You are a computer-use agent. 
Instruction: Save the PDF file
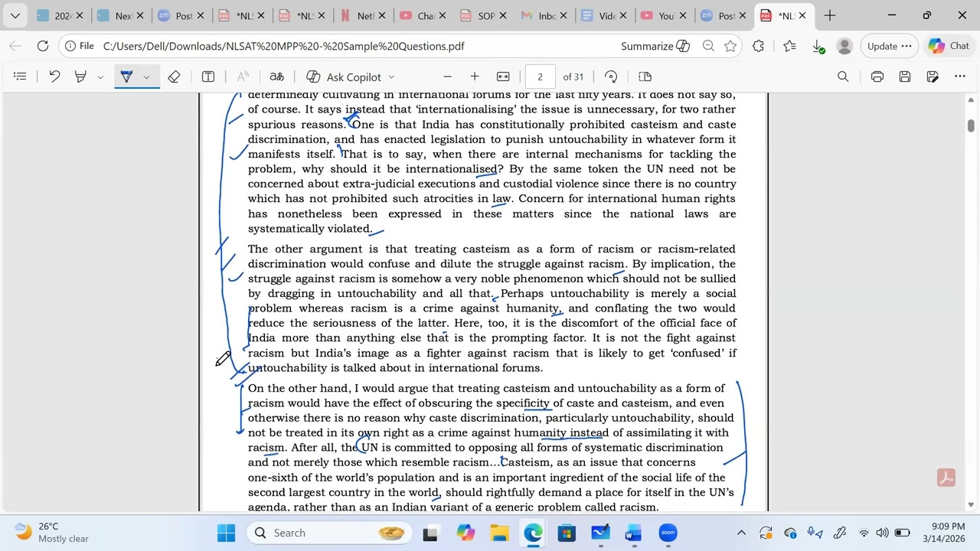pyautogui.click(x=905, y=77)
